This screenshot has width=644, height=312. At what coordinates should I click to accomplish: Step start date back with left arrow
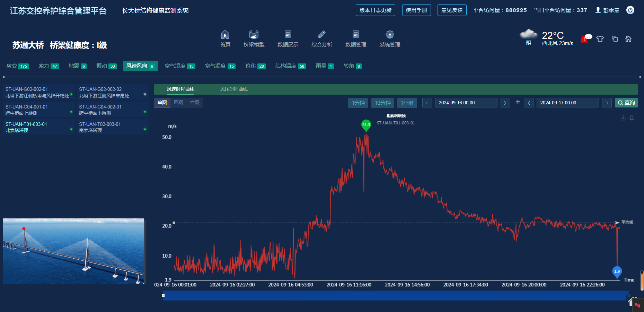(x=427, y=103)
